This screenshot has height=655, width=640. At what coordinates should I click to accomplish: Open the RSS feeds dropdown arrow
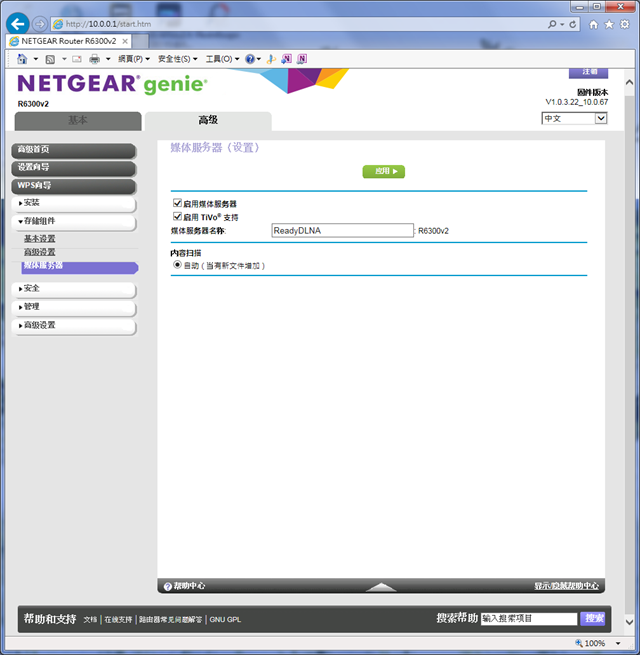(64, 59)
